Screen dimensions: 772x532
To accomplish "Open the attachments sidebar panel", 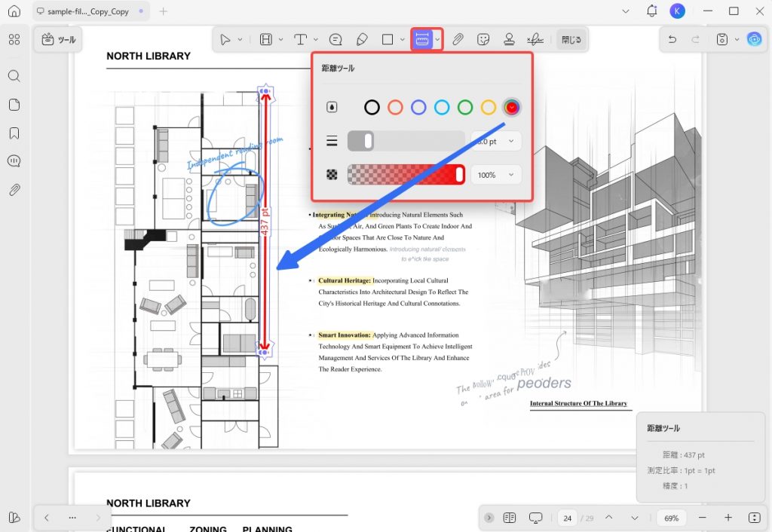I will click(x=14, y=190).
